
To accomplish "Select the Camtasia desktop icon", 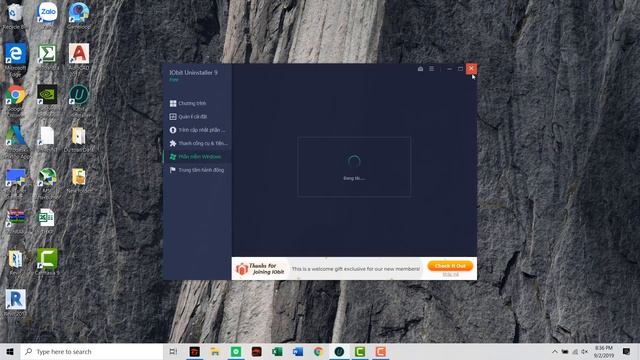I will tap(47, 262).
